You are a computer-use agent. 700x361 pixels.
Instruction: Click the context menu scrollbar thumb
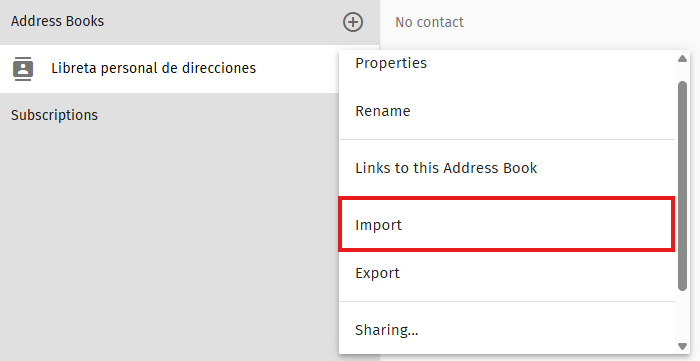pos(682,186)
